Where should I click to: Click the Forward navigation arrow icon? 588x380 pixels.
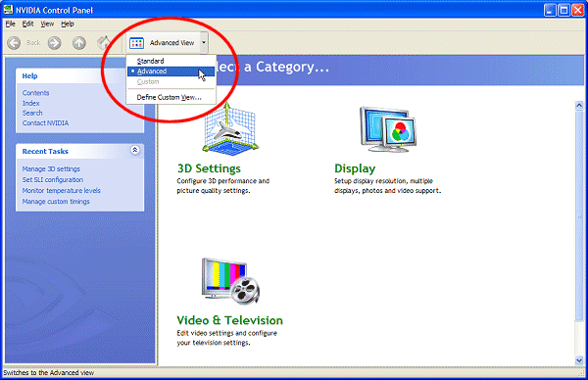pyautogui.click(x=54, y=43)
